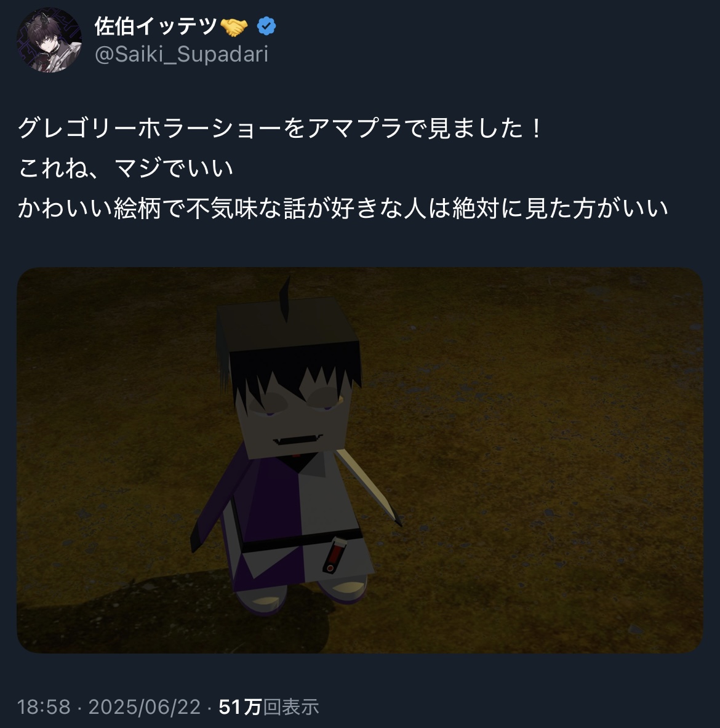Click the character's fanged mouth
The width and height of the screenshot is (720, 728).
(298, 440)
